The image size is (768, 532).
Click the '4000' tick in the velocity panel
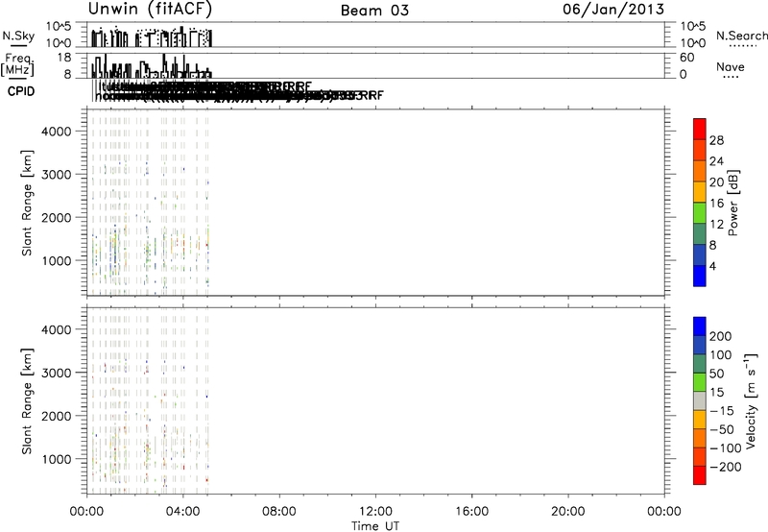pos(57,329)
